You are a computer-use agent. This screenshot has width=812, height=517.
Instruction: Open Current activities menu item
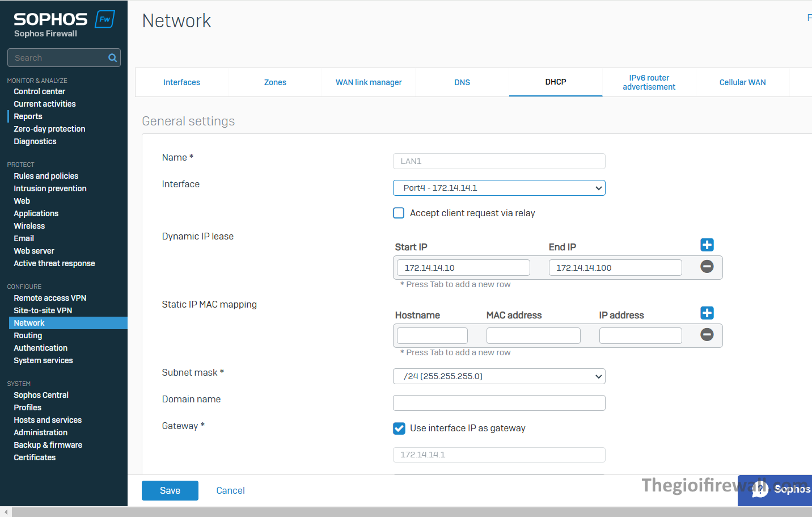pyautogui.click(x=45, y=104)
